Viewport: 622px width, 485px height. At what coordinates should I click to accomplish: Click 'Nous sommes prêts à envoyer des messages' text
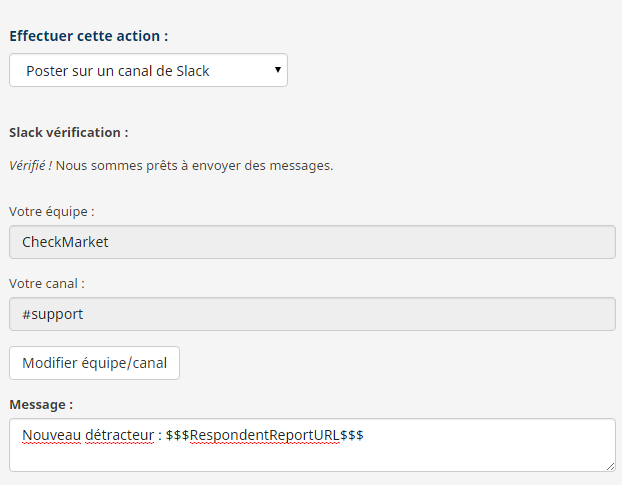click(x=194, y=165)
